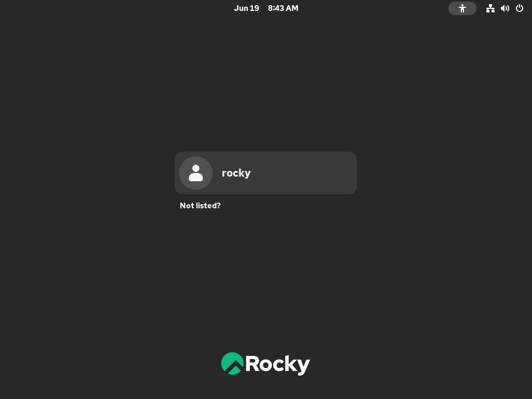Click the green Rocky mountain logo emblem
Image resolution: width=532 pixels, height=399 pixels.
click(232, 363)
